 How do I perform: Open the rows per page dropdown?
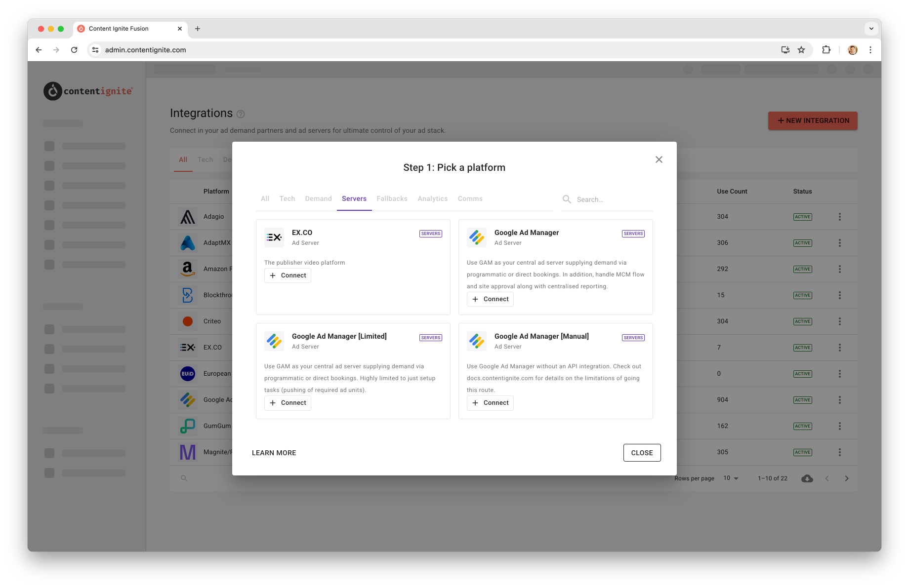(x=731, y=478)
